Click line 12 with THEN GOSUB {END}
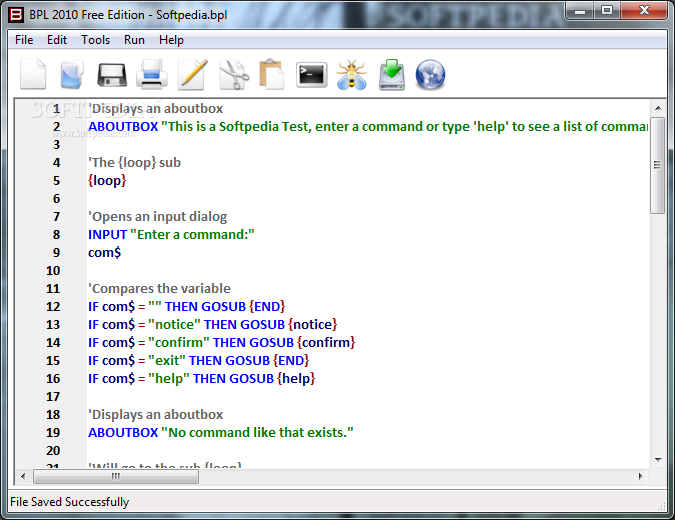Screen dimensions: 675x520 [x=186, y=306]
